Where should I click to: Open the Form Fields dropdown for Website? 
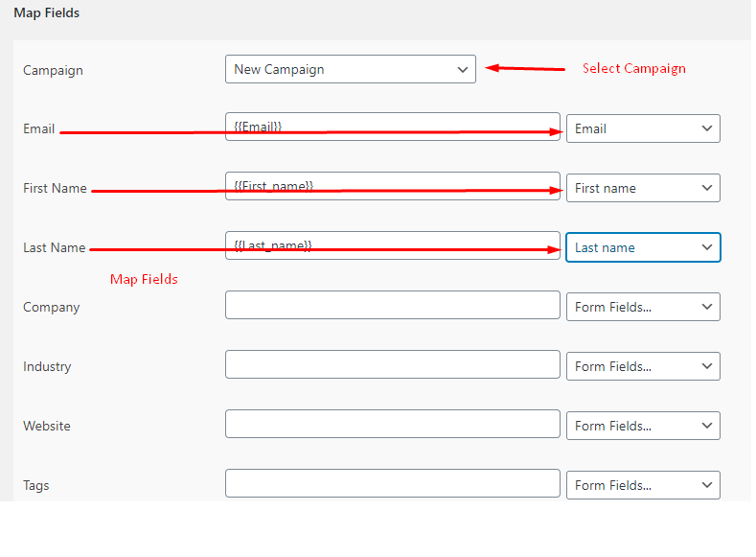coord(643,426)
